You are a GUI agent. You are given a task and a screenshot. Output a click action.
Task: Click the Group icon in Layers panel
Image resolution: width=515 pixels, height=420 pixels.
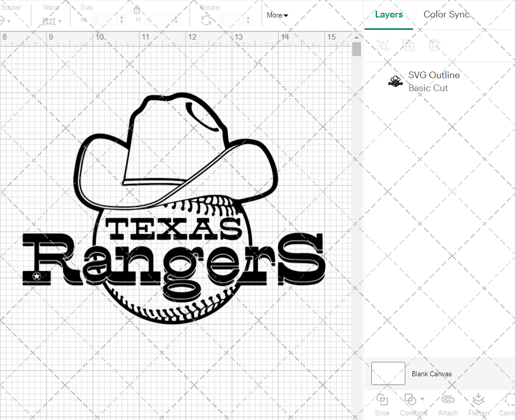(x=383, y=45)
